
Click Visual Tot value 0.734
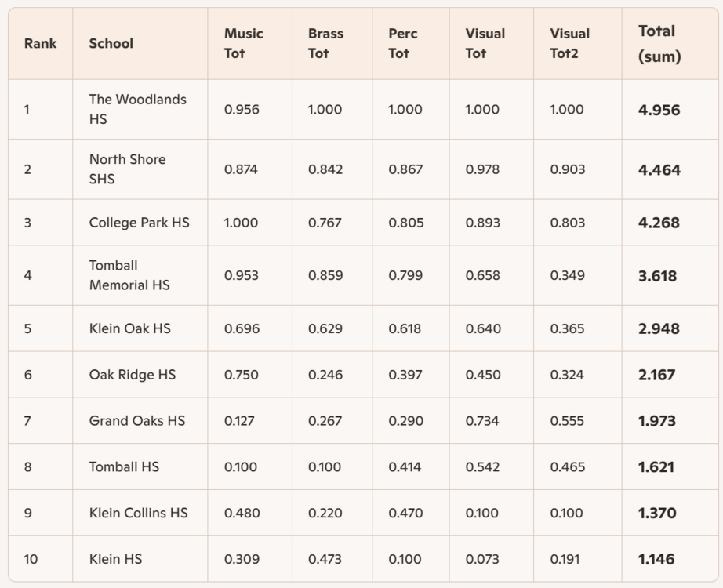(483, 421)
